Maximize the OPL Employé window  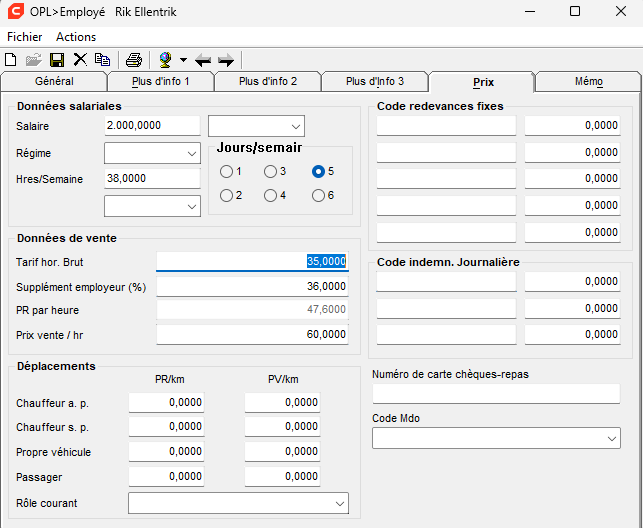(575, 11)
